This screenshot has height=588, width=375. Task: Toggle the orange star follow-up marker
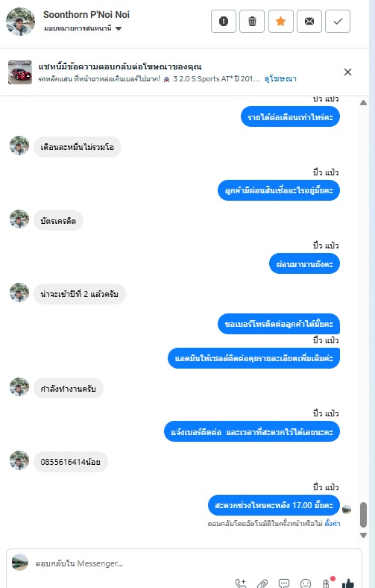point(280,22)
